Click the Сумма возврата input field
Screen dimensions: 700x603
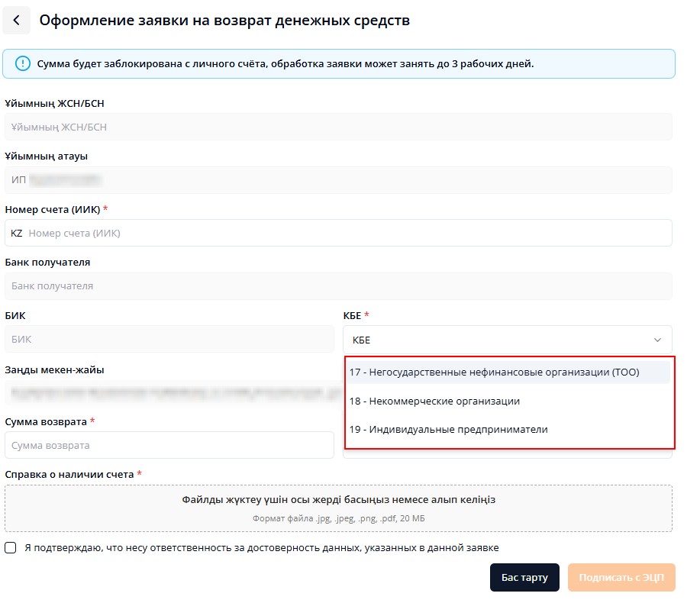169,445
